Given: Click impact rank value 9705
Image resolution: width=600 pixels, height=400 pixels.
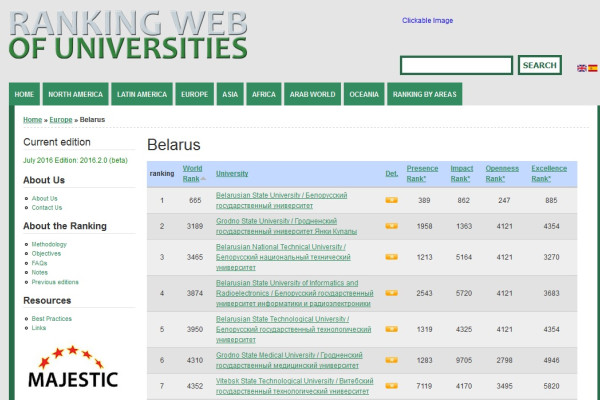Looking at the screenshot, I should coord(464,360).
